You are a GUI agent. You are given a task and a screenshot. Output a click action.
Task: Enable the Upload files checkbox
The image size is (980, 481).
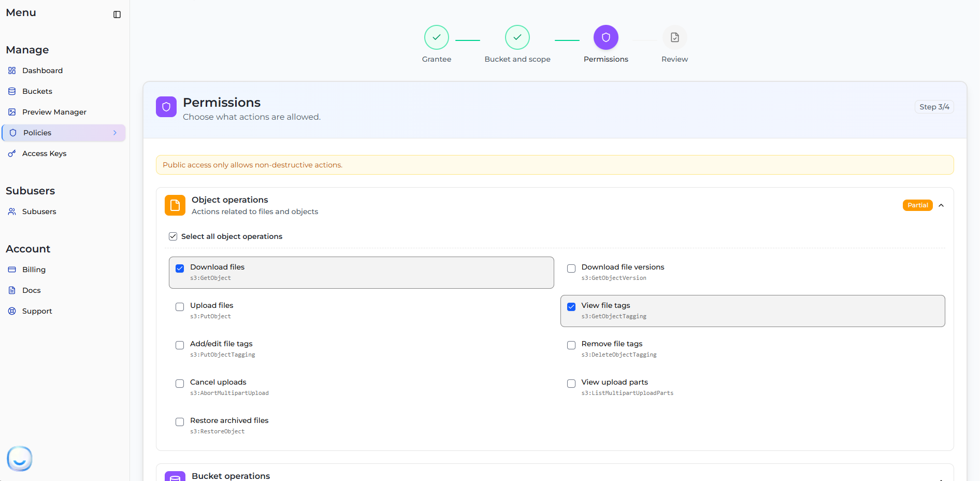tap(180, 307)
